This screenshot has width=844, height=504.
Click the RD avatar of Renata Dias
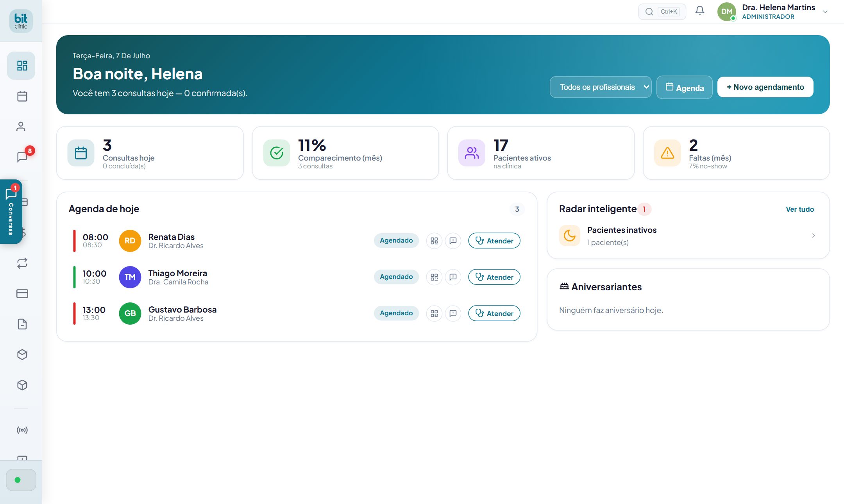[x=130, y=241]
